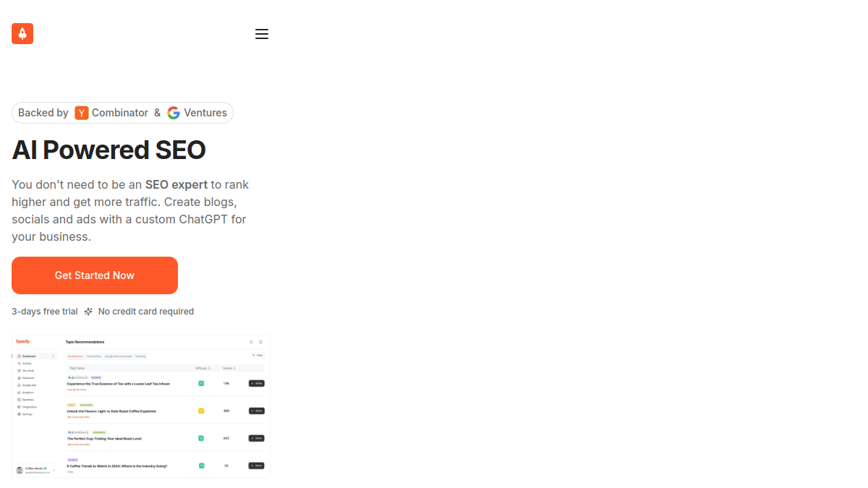Click the Backed by Combinator & Ventures badge
Screen dimensions: 868x488
tap(122, 113)
